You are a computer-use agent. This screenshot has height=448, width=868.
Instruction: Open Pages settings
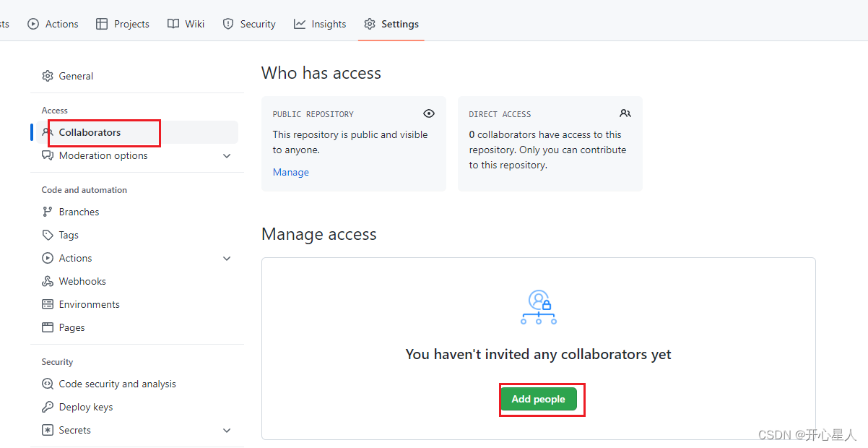point(137,327)
